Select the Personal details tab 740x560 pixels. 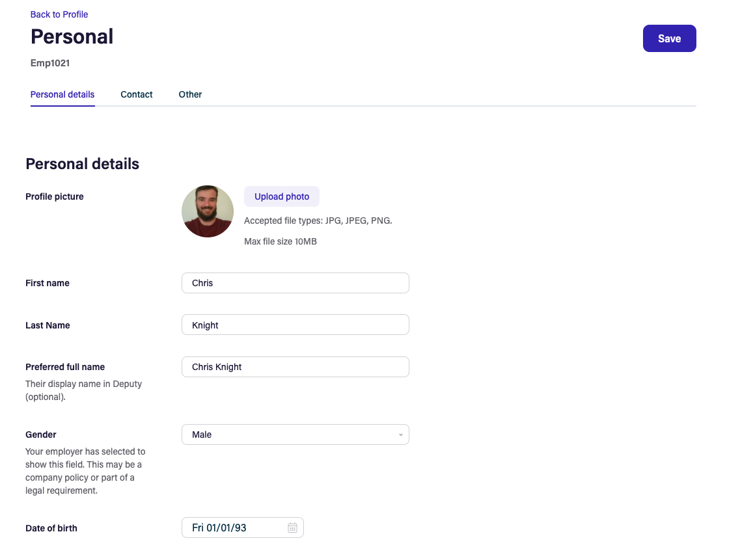coord(62,94)
